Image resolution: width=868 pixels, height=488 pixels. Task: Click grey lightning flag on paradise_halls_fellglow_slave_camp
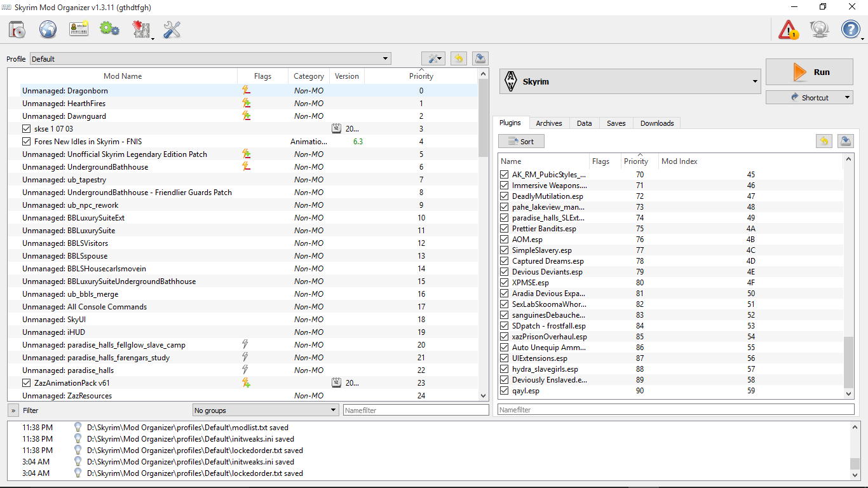[x=245, y=345]
